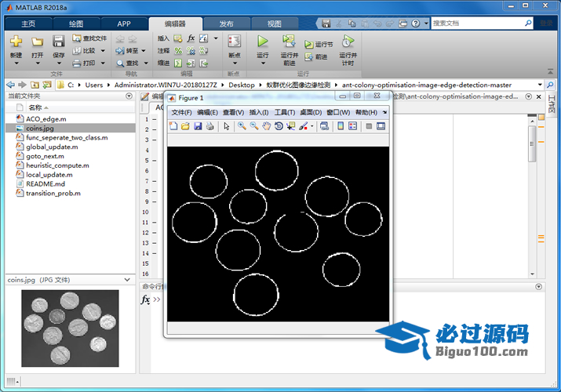Select ACO_edge.m in the file list
Viewport: 561px width, 392px height.
click(x=46, y=118)
